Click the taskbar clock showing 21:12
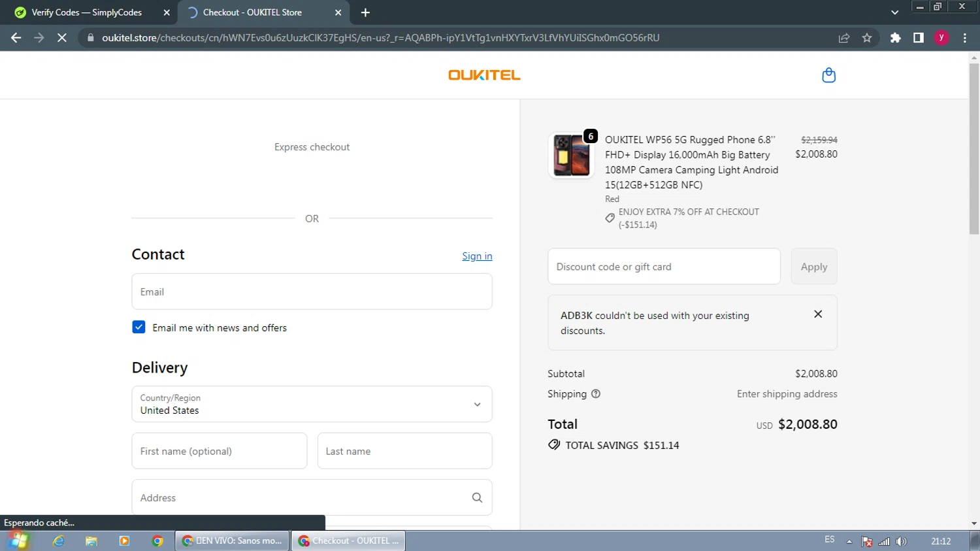980x551 pixels. point(941,541)
